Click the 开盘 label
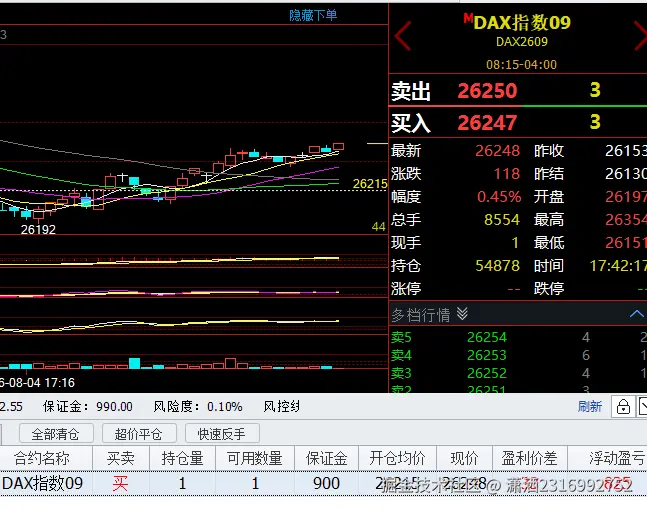The image size is (647, 509). point(549,197)
